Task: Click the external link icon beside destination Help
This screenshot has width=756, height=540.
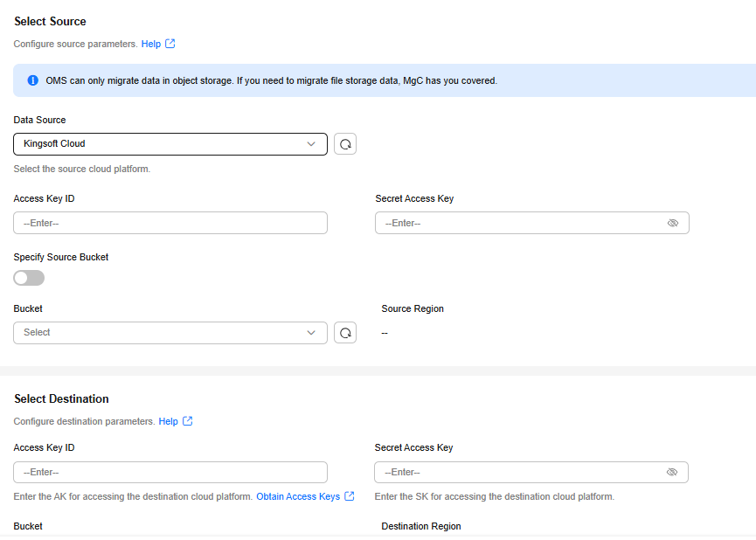Action: tap(188, 421)
